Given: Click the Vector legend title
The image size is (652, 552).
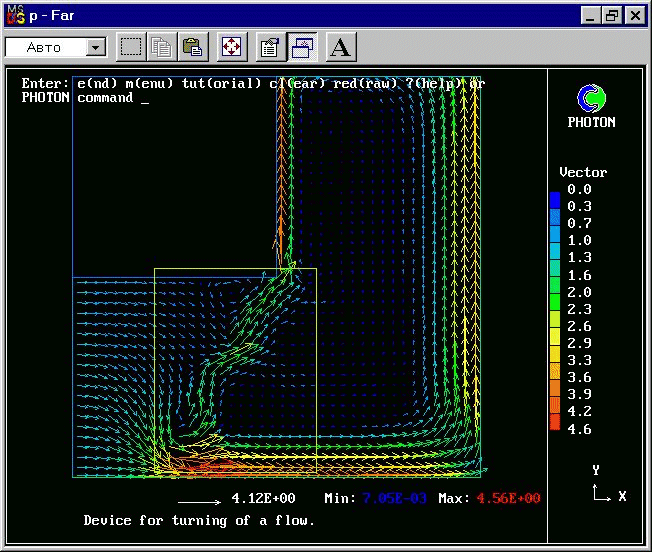Looking at the screenshot, I should (583, 172).
